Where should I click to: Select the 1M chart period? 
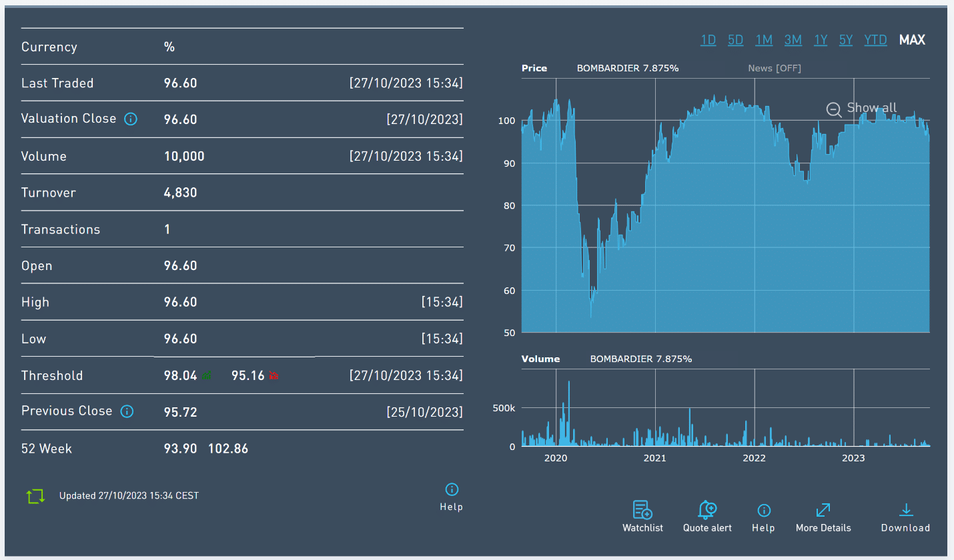click(764, 40)
